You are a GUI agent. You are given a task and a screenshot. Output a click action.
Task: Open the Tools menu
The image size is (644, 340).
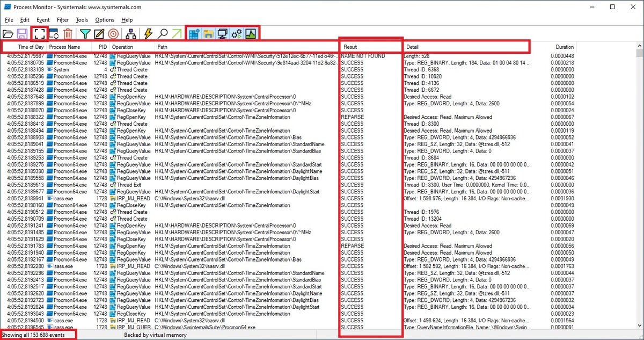coord(82,20)
